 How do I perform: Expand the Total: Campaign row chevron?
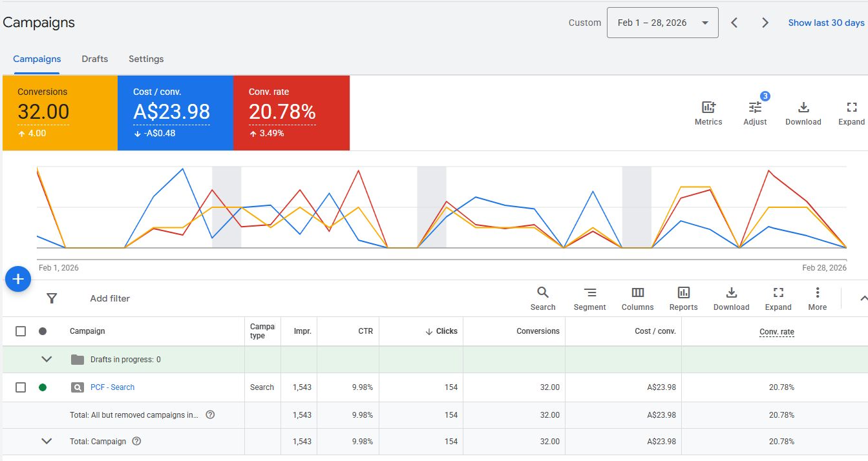(x=47, y=442)
